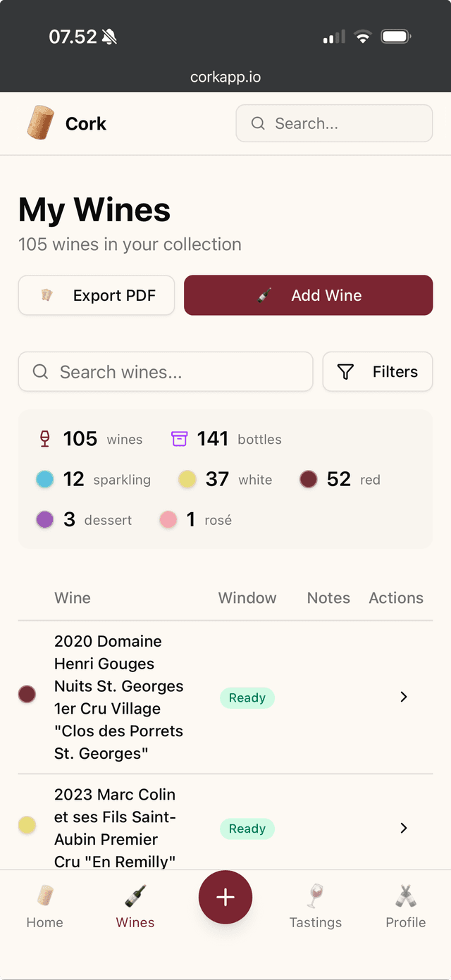Toggle the dessert wines filter dot
This screenshot has width=451, height=980.
[x=44, y=519]
